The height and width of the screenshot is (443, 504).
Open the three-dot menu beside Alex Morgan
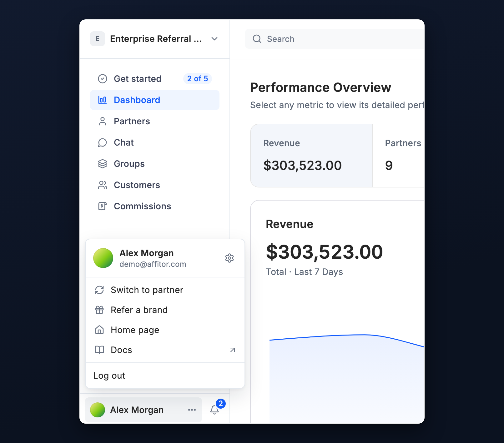(192, 410)
